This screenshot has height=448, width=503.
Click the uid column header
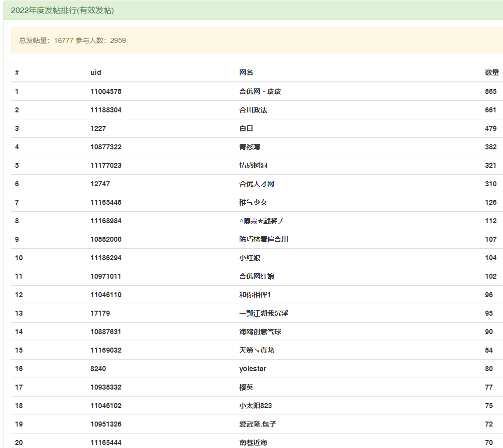click(96, 72)
